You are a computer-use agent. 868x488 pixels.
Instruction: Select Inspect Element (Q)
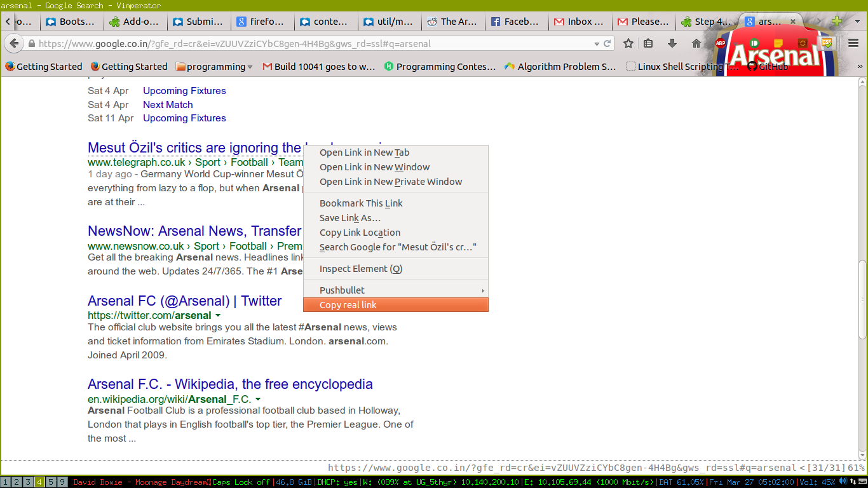click(x=396, y=269)
